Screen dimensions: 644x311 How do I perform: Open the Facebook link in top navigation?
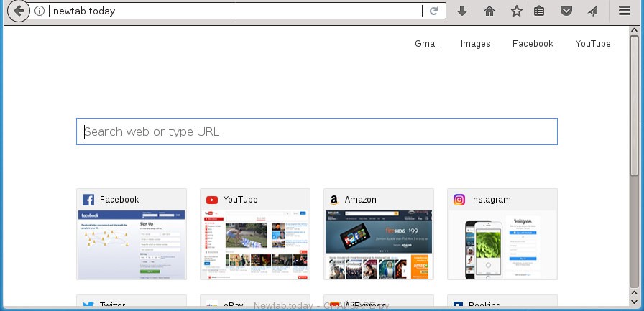[533, 44]
